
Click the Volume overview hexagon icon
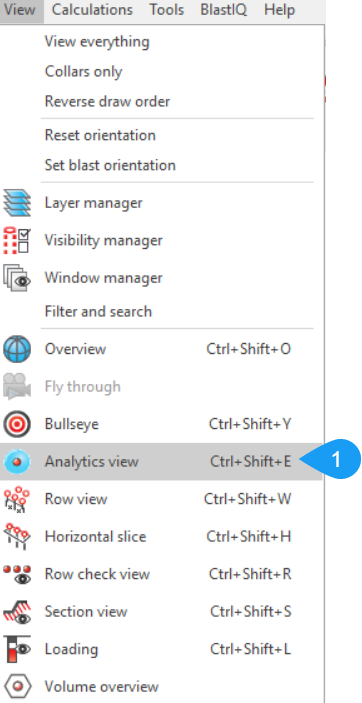tap(17, 686)
